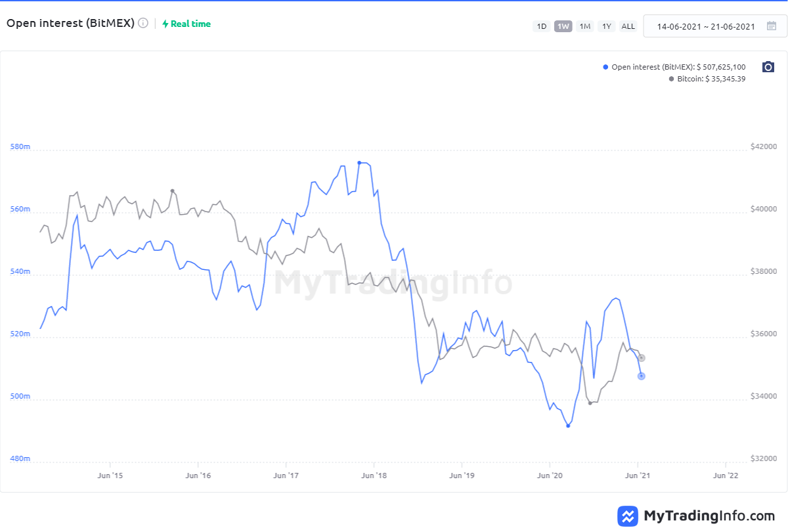Viewport: 788px width, 532px height.
Task: Show the ALL time range
Action: click(628, 26)
